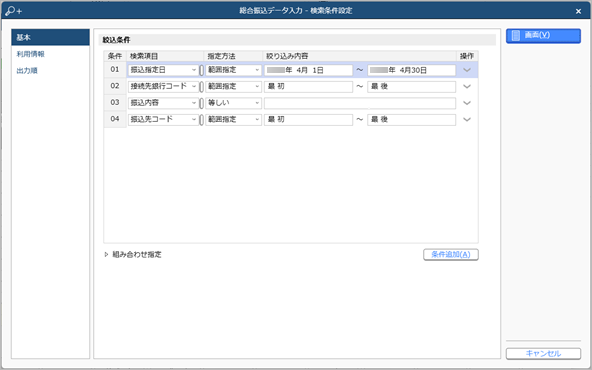The width and height of the screenshot is (592, 370).
Task: Open the 接続先銀行コード search item dropdown
Action: pos(163,86)
